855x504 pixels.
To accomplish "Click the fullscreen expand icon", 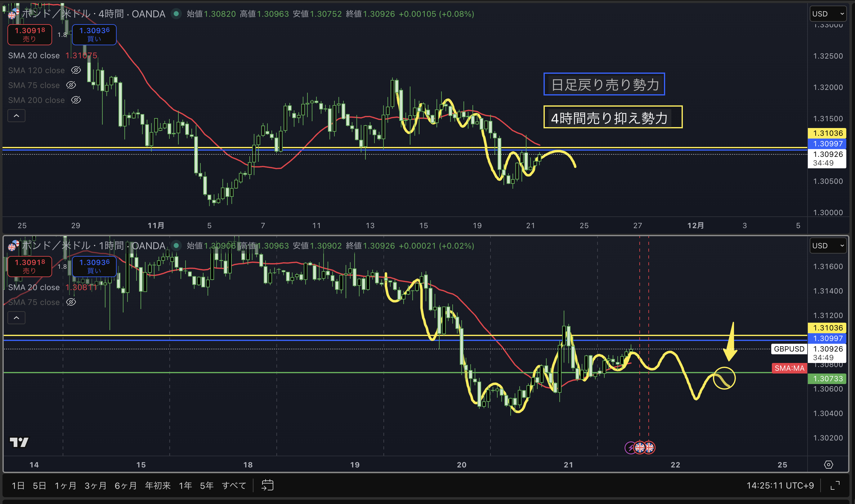I will (835, 485).
